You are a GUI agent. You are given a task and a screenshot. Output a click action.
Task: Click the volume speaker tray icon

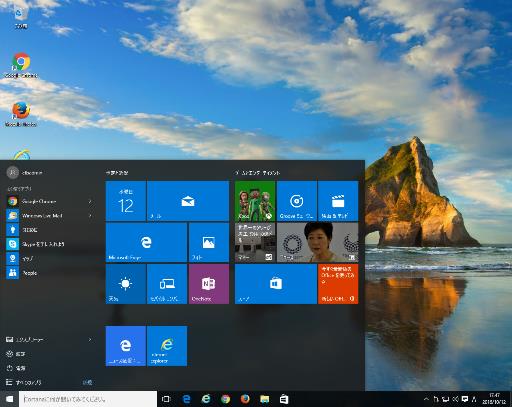click(x=455, y=399)
